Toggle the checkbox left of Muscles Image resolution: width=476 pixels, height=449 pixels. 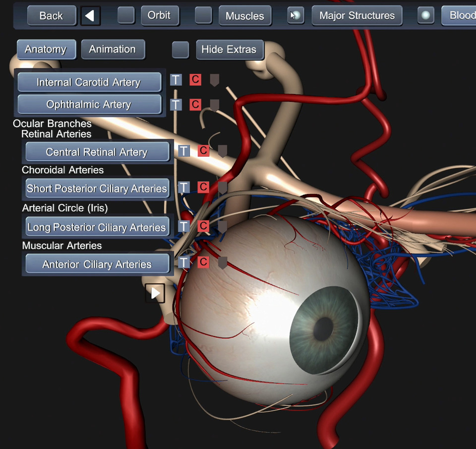click(203, 15)
